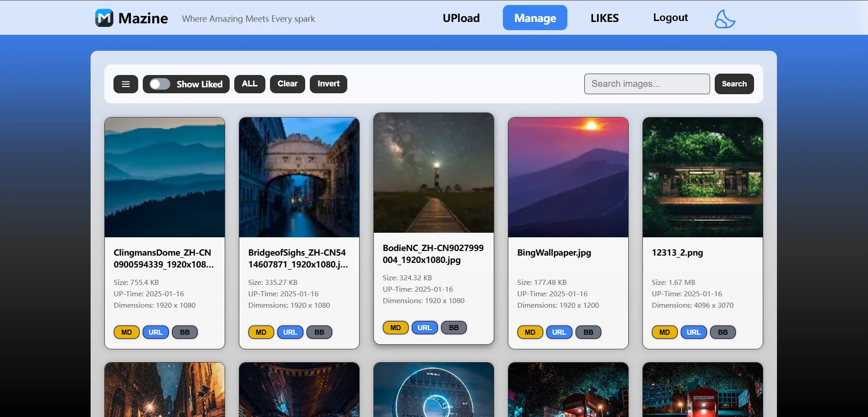
Task: Open the BodieNC lighthouse thumbnail
Action: [434, 173]
